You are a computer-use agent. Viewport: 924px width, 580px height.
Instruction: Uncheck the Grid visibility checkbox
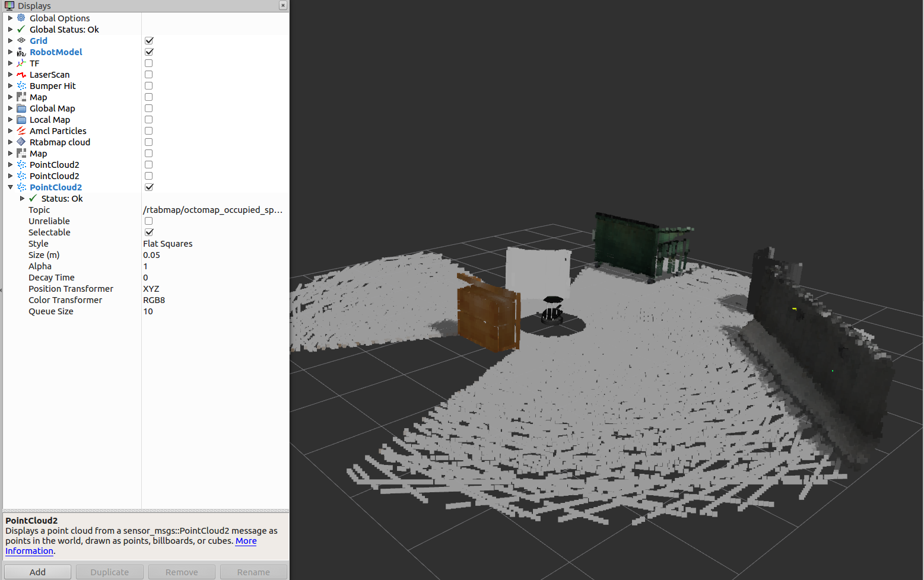coord(148,40)
